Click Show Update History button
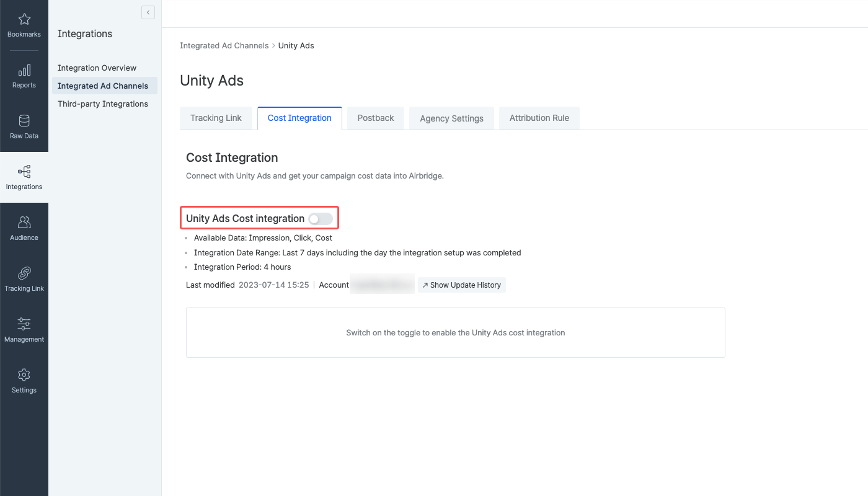This screenshot has width=868, height=496. click(462, 285)
